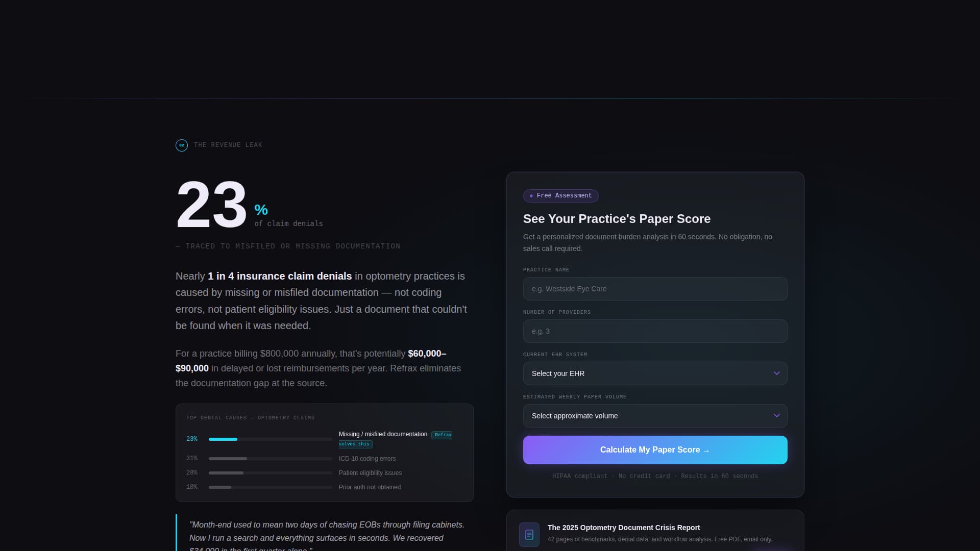Click the section 02 circle badge icon
The width and height of the screenshot is (980, 551).
click(x=182, y=145)
